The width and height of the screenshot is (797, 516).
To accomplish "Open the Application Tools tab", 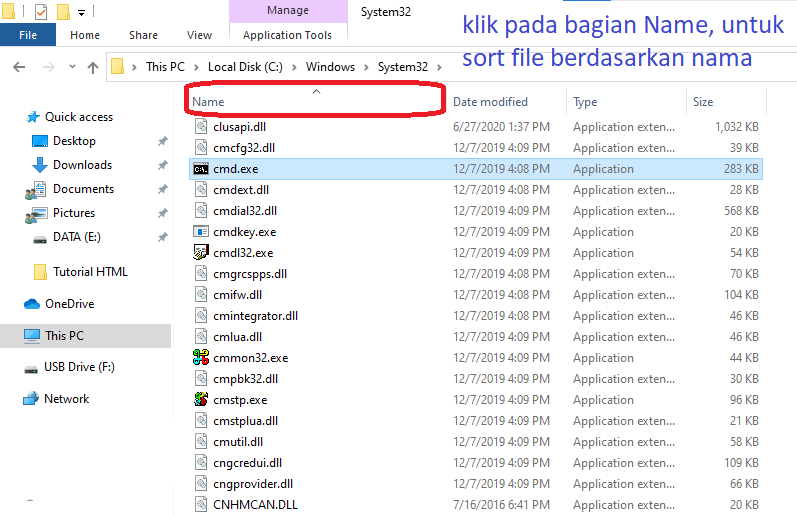I will click(287, 35).
